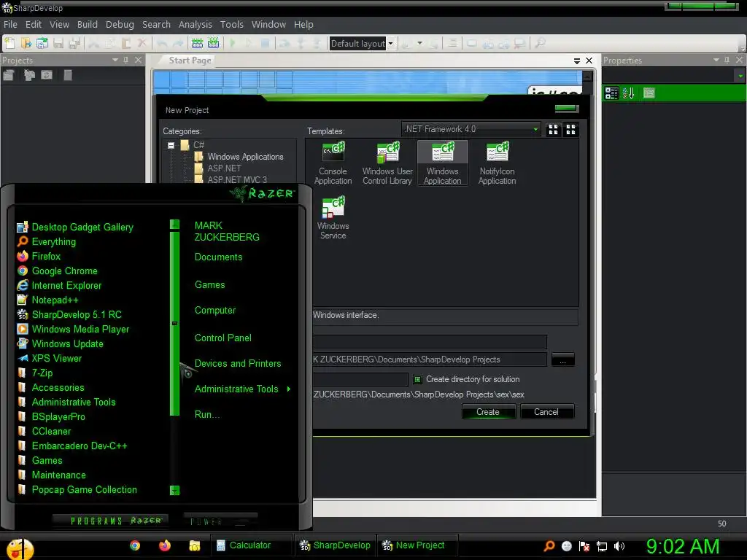747x560 pixels.
Task: Open the .NET Framework 4.0 dropdown
Action: click(x=535, y=129)
